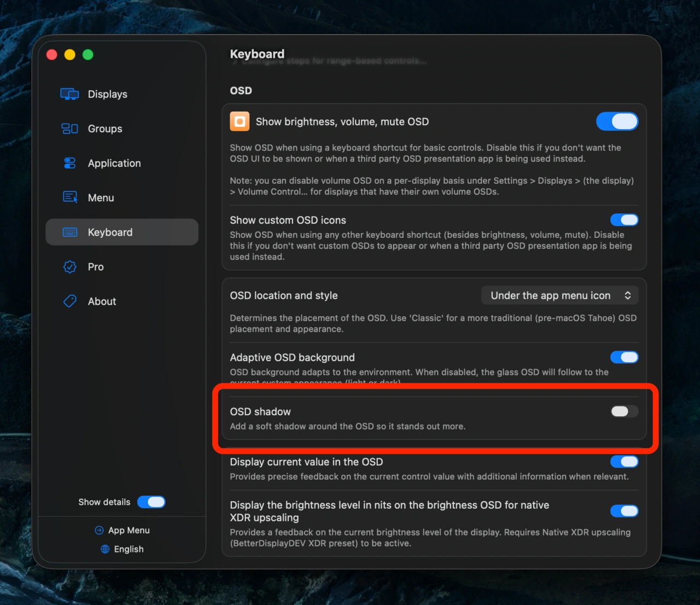Screen dimensions: 700x605
Task: Click the globe icon beside English
Action: (105, 549)
